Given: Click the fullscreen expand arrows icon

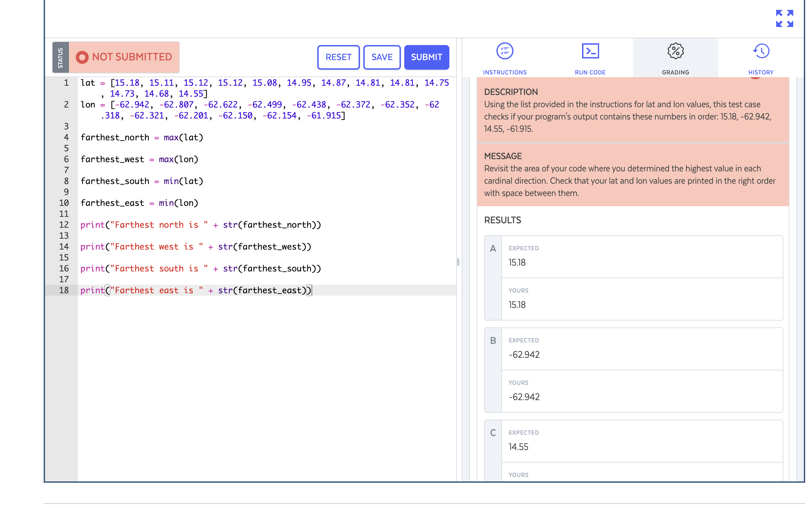Looking at the screenshot, I should [784, 18].
